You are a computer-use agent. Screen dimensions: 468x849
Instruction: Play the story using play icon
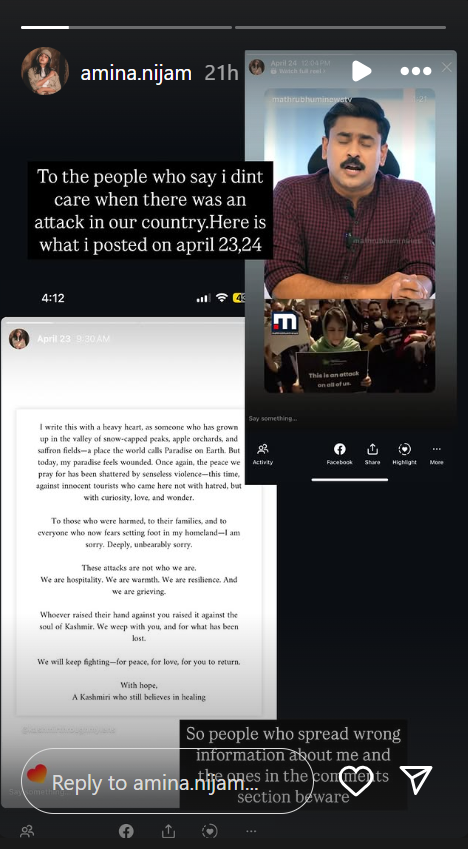(361, 71)
